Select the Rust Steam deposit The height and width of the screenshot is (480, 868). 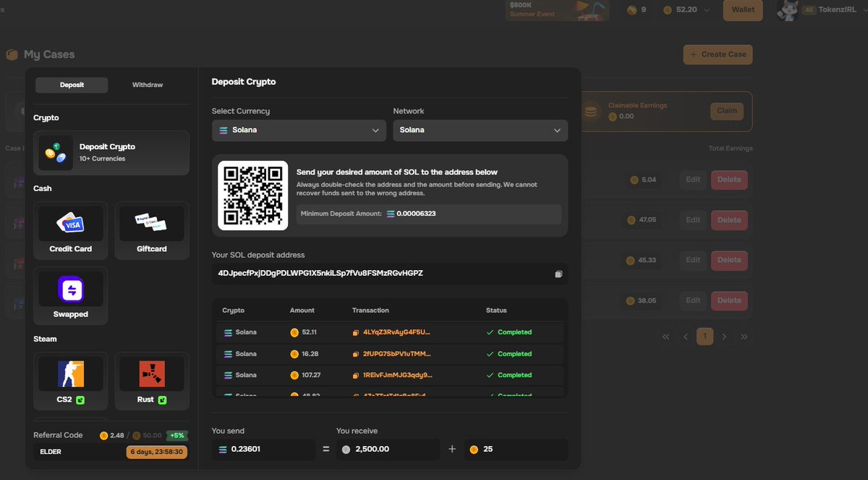[x=152, y=381]
